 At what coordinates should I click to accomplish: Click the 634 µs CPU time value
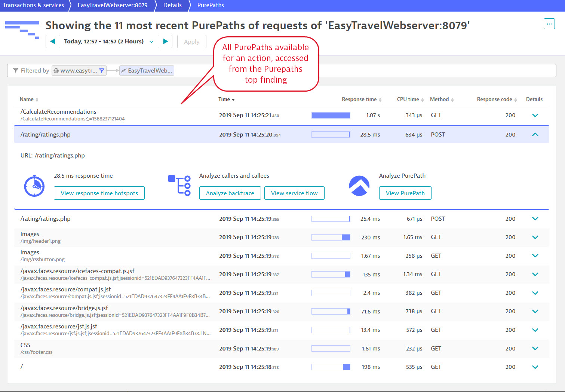[x=414, y=134]
